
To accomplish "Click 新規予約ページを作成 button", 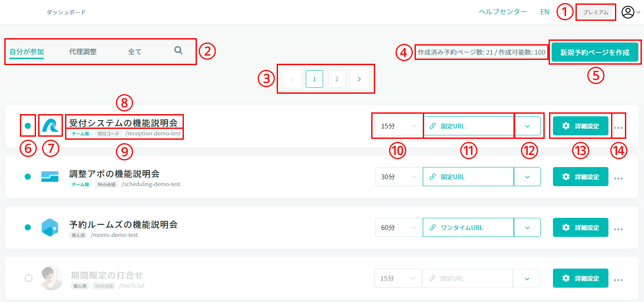I will click(594, 53).
